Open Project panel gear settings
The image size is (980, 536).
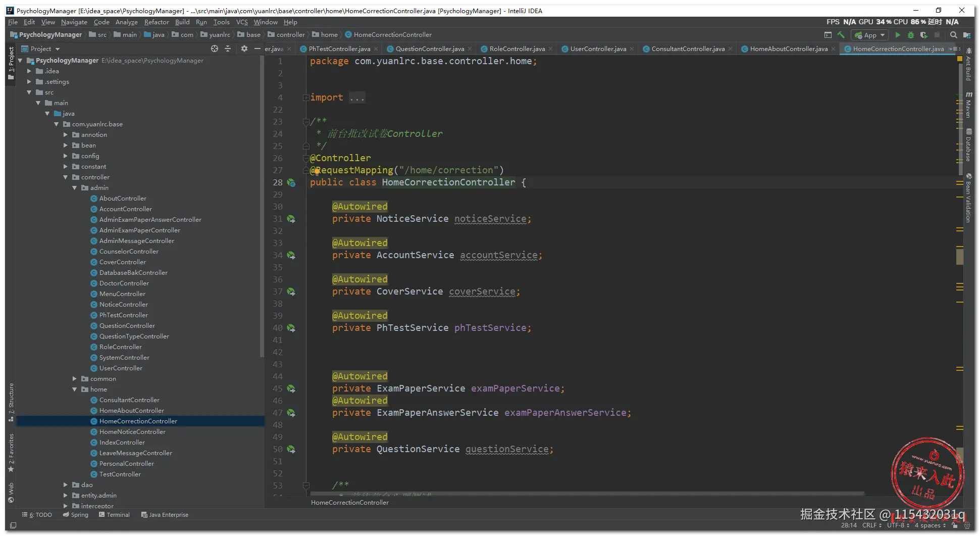pos(244,48)
